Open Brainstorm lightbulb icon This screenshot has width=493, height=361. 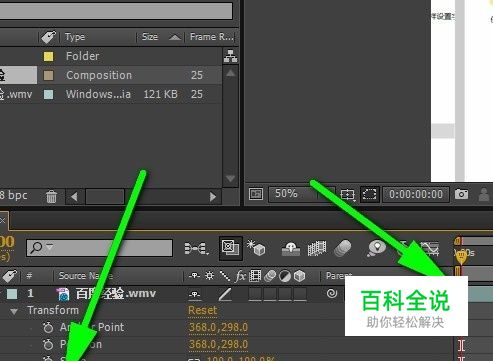(x=377, y=248)
